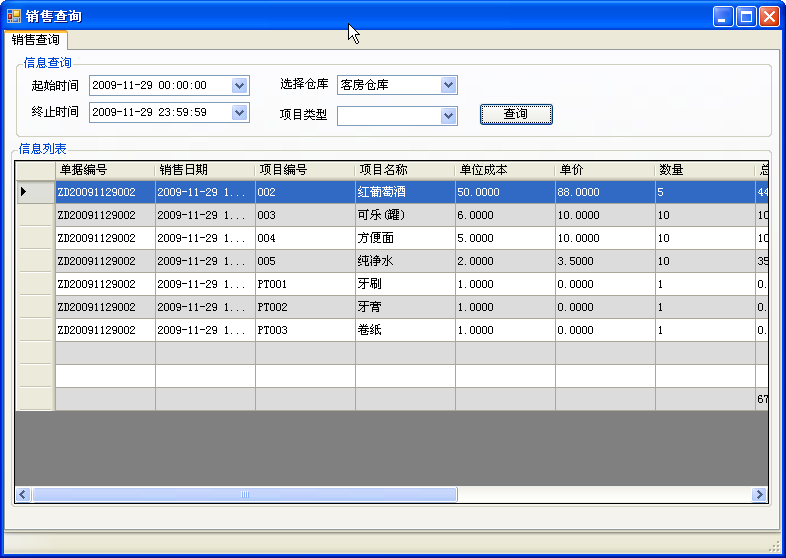Sort by 项目编号 column header

305,170
